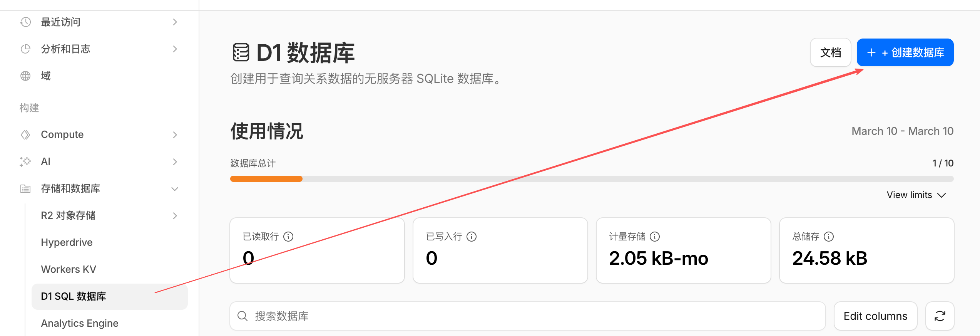Click the refresh icon beside Edit columns

coord(940,316)
